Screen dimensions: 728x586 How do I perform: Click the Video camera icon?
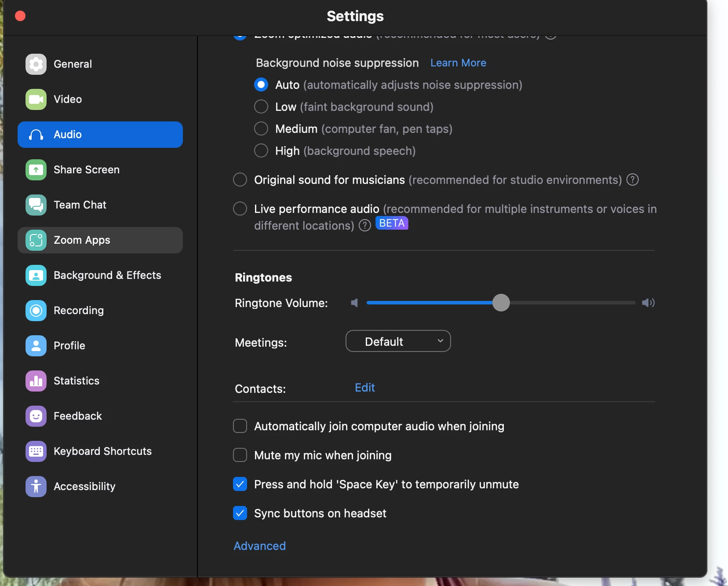coord(36,99)
